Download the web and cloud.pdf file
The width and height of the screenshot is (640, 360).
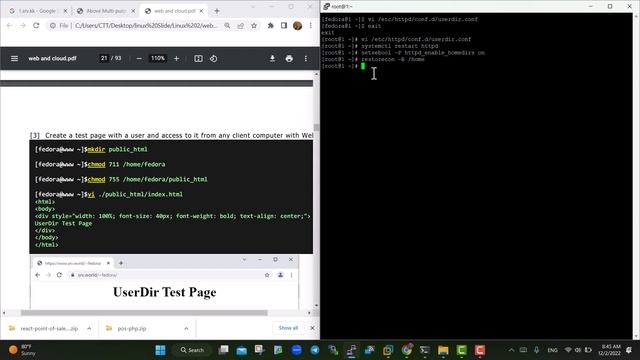(272, 58)
